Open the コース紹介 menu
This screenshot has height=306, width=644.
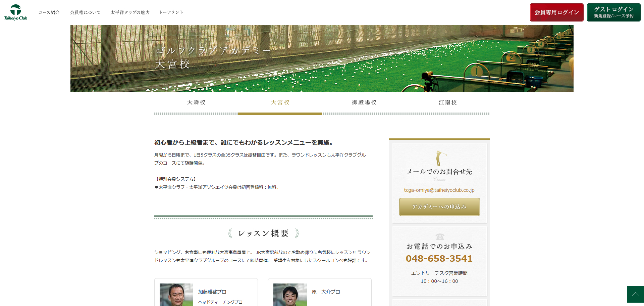[49, 12]
